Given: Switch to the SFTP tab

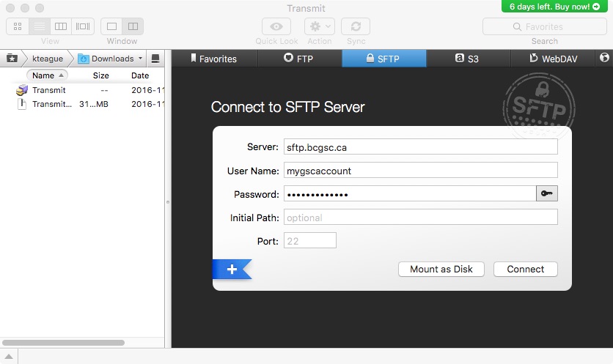Looking at the screenshot, I should (384, 59).
